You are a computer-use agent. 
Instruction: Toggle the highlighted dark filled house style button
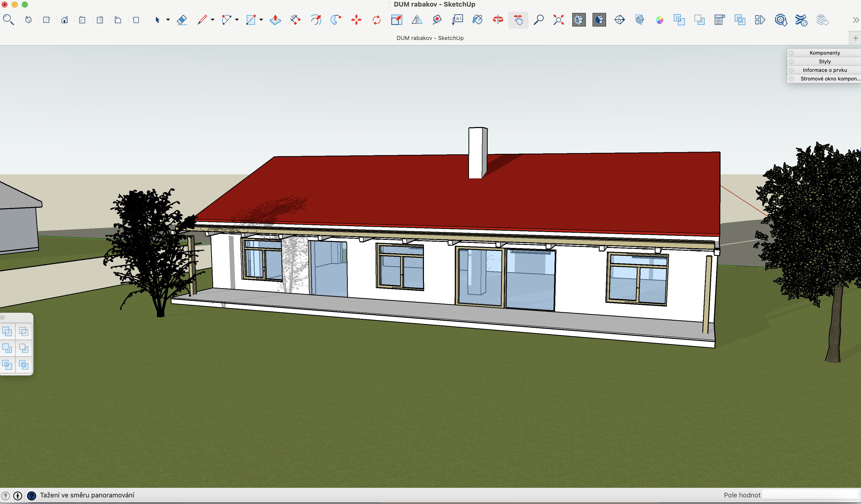[x=599, y=20]
